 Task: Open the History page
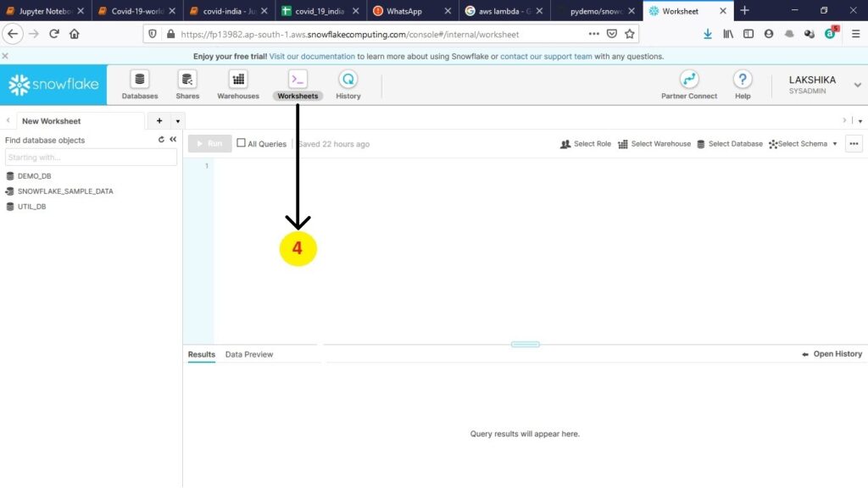(x=348, y=86)
